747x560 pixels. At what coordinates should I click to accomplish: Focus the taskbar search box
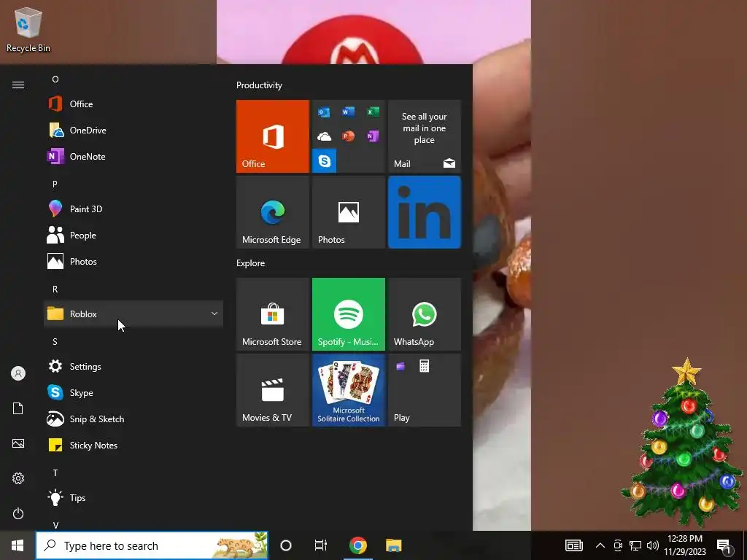152,545
